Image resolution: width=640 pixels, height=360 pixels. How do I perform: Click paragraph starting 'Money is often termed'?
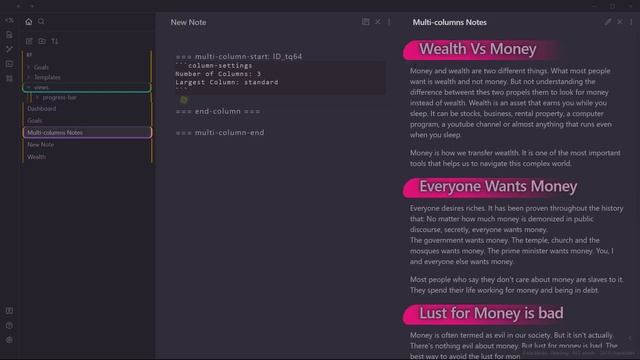513,345
